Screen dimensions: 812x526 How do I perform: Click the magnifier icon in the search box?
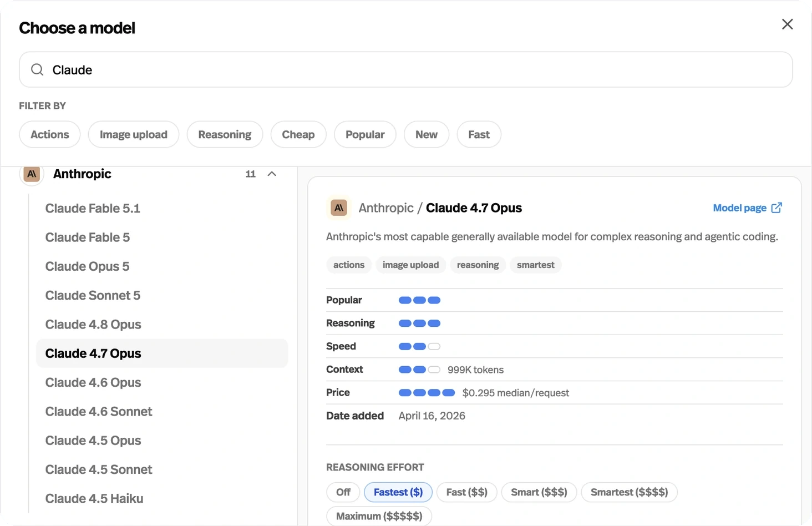pyautogui.click(x=37, y=69)
